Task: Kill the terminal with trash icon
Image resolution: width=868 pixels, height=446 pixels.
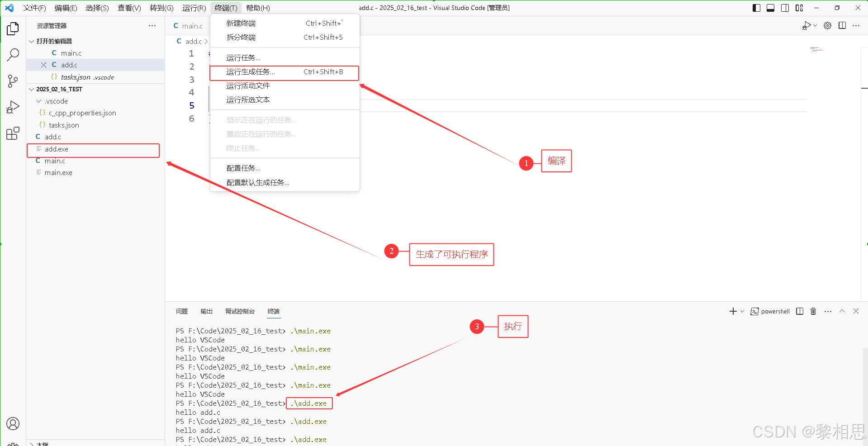Action: coord(813,311)
